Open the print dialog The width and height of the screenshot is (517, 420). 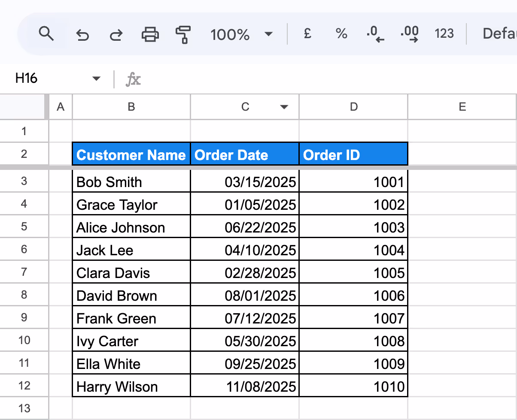point(149,33)
